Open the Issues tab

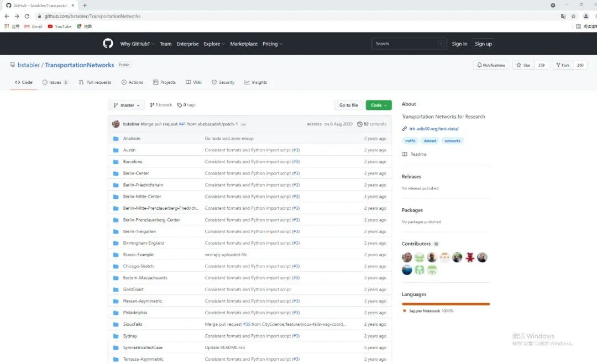[55, 82]
